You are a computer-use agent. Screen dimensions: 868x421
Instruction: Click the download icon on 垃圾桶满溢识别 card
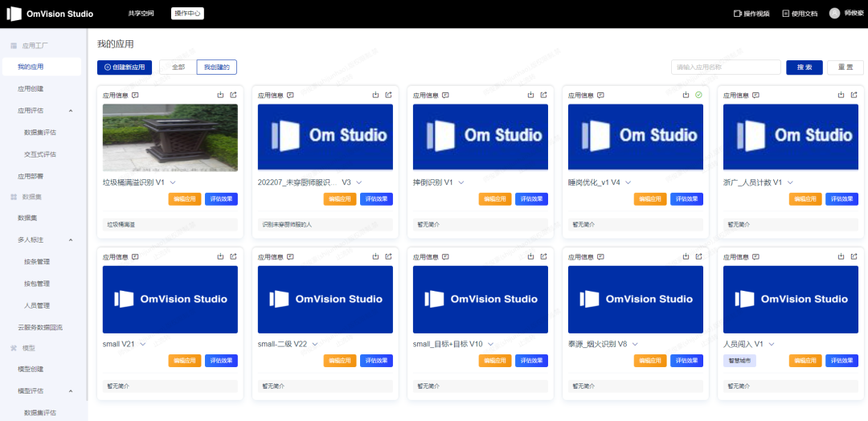coord(220,95)
